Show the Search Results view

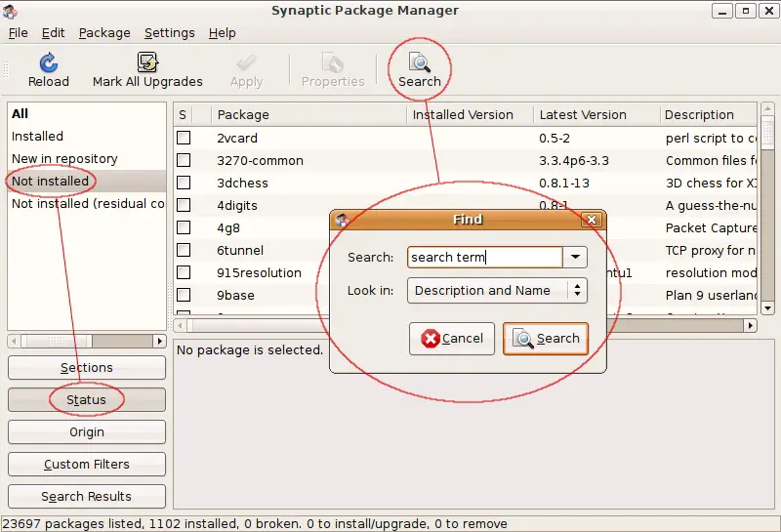click(x=87, y=497)
